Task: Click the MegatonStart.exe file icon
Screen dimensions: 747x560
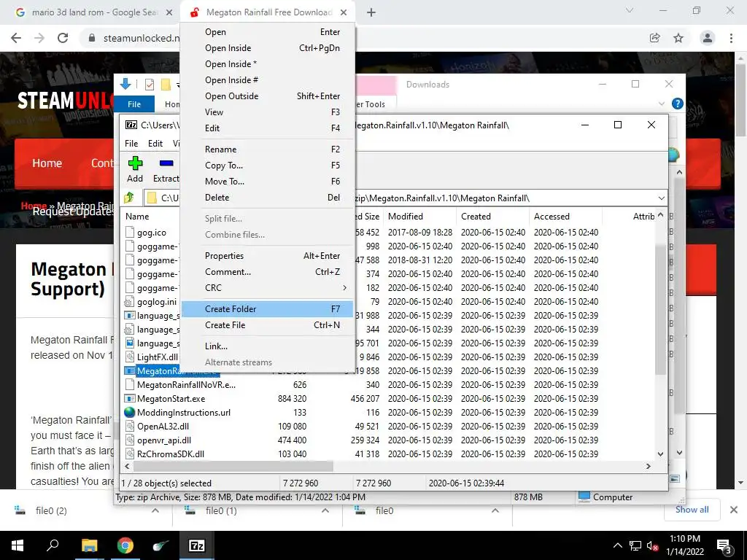Action: coord(130,399)
